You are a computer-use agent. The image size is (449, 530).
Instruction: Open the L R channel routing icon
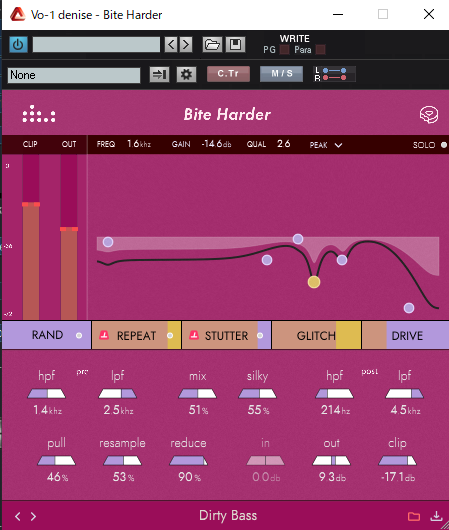pos(334,74)
